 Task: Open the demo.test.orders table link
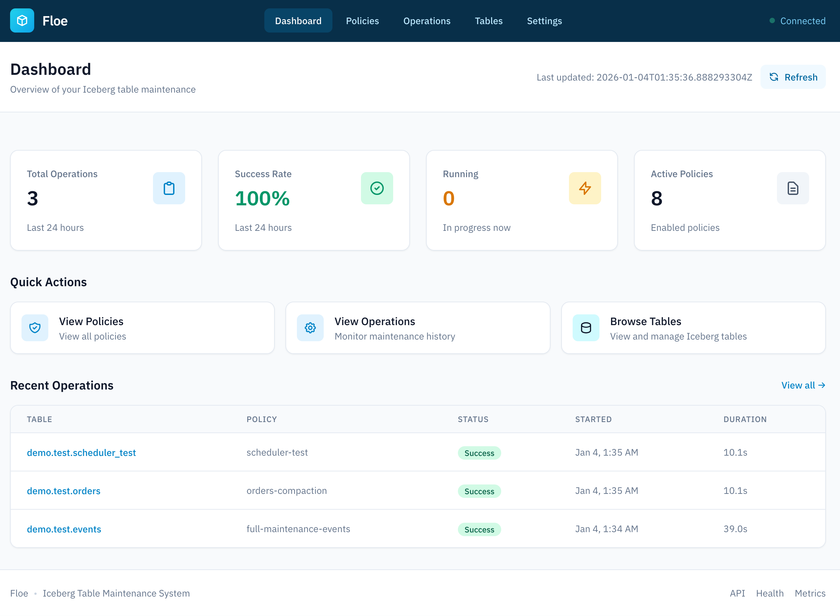click(63, 491)
